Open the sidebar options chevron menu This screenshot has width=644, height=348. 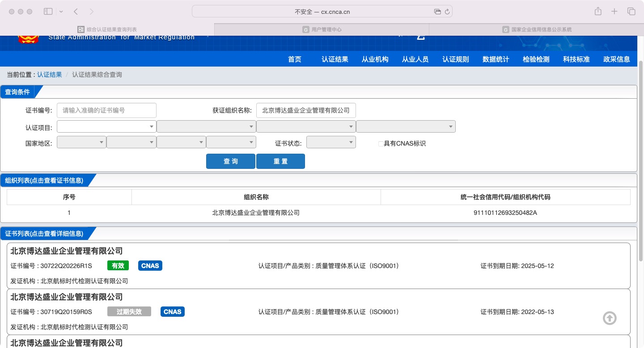[x=61, y=12]
